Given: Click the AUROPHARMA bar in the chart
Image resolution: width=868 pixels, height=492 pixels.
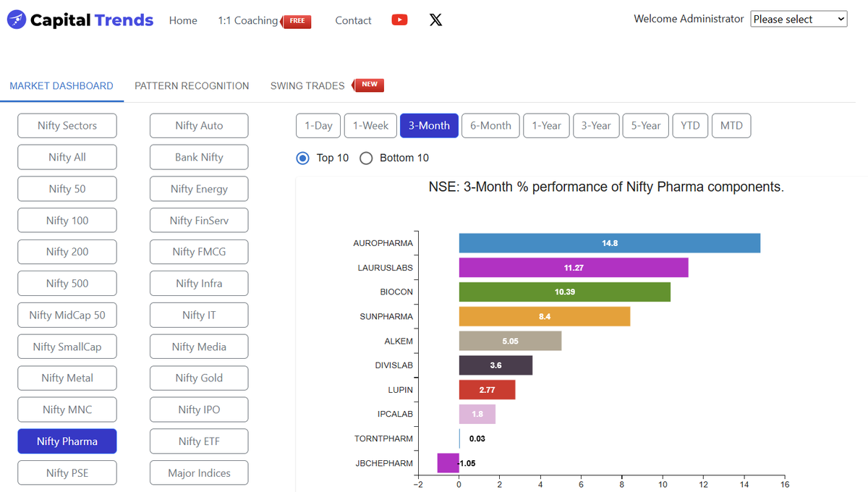Looking at the screenshot, I should point(609,242).
